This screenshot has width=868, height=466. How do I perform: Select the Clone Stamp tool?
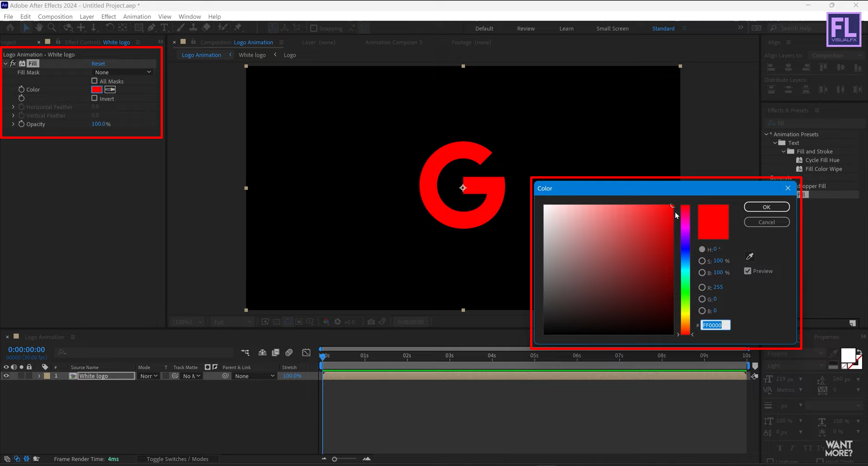tap(193, 28)
